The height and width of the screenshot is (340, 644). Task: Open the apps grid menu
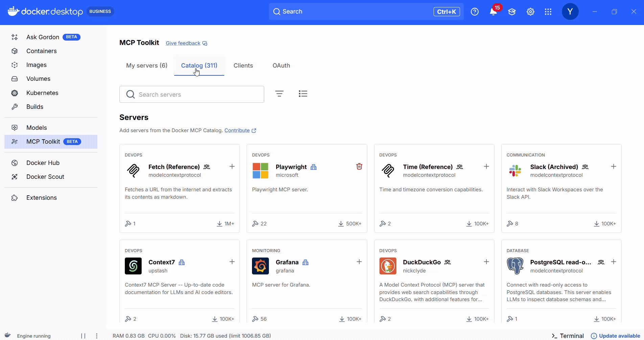(548, 12)
